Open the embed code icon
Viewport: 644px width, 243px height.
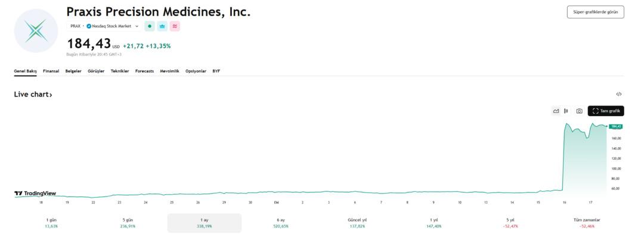(618, 94)
